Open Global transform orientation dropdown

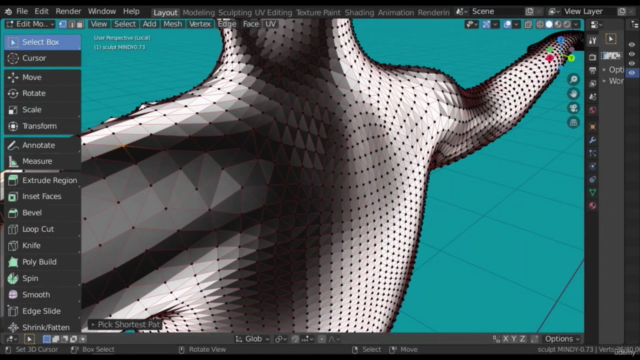click(x=253, y=339)
